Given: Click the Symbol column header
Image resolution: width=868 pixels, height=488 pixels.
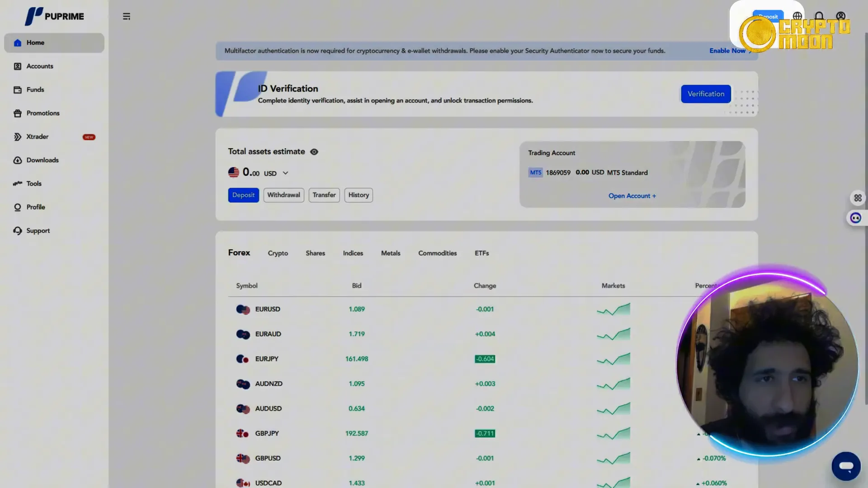Looking at the screenshot, I should click(x=246, y=286).
